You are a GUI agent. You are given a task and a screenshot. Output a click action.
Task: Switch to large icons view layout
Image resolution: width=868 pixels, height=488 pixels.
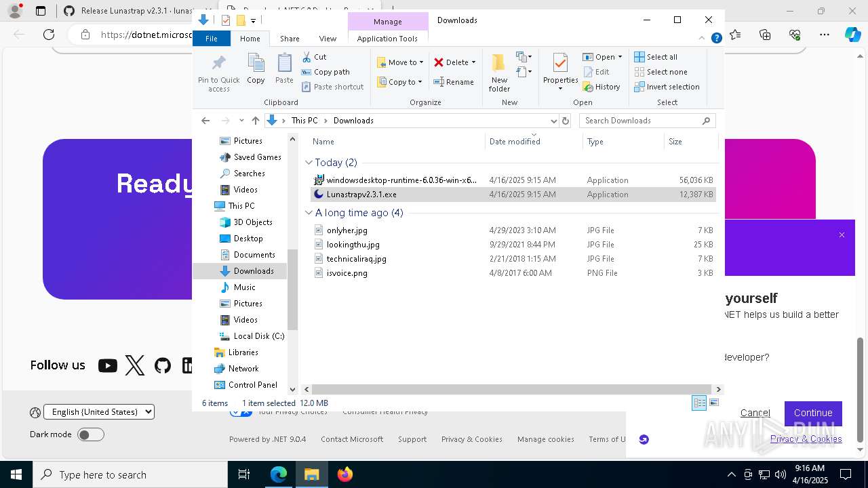coord(713,403)
